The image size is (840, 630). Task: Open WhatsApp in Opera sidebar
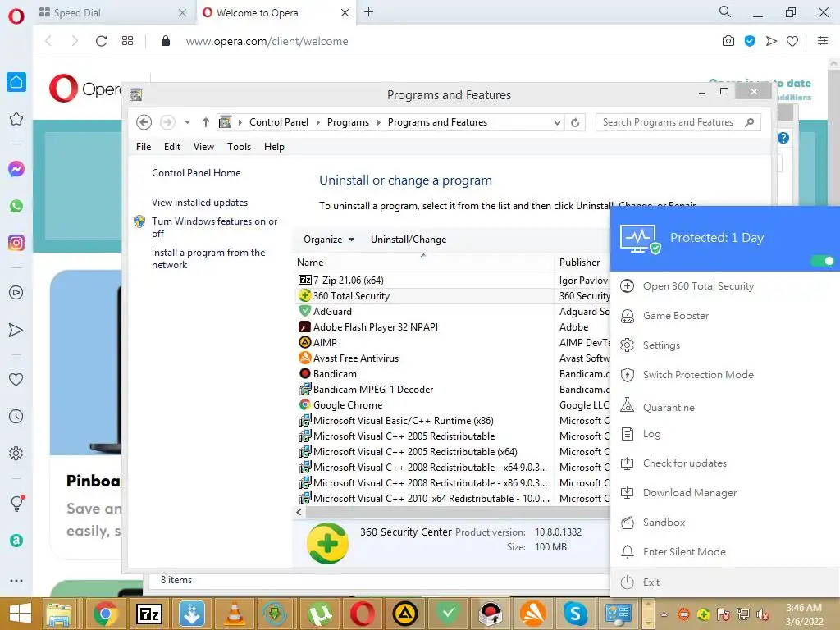[16, 206]
